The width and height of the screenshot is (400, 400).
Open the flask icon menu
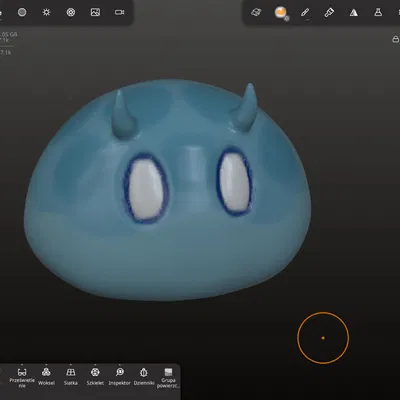pos(378,12)
